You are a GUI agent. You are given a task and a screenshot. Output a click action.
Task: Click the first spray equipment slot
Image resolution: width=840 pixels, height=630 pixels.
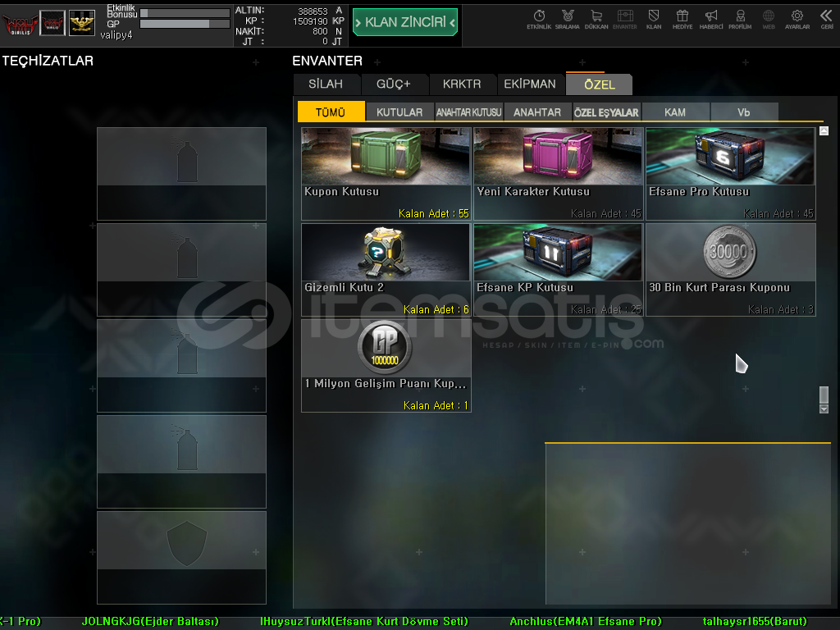tap(181, 174)
